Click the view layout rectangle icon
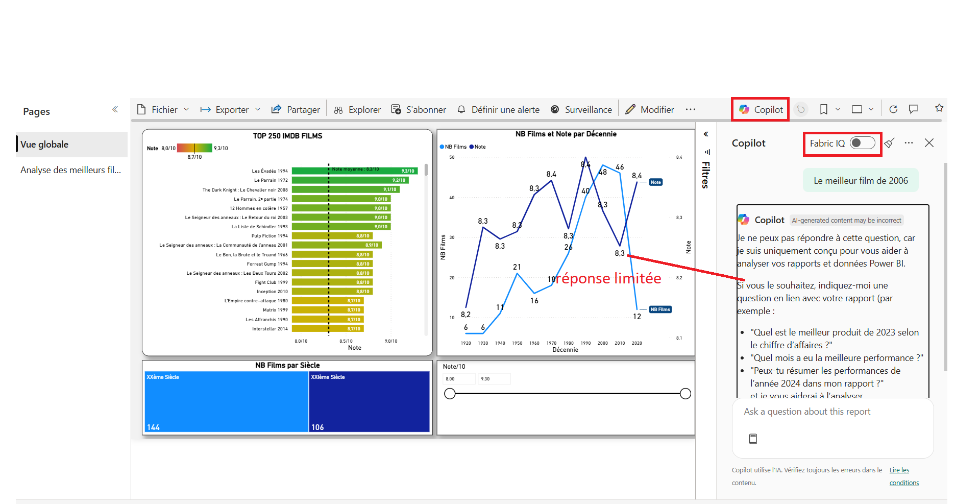Image resolution: width=980 pixels, height=504 pixels. tap(857, 109)
